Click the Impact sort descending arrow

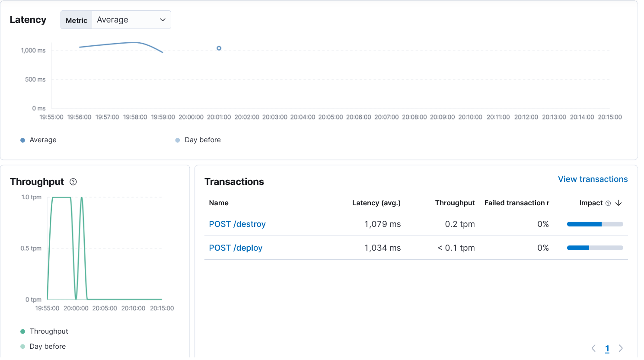point(618,203)
